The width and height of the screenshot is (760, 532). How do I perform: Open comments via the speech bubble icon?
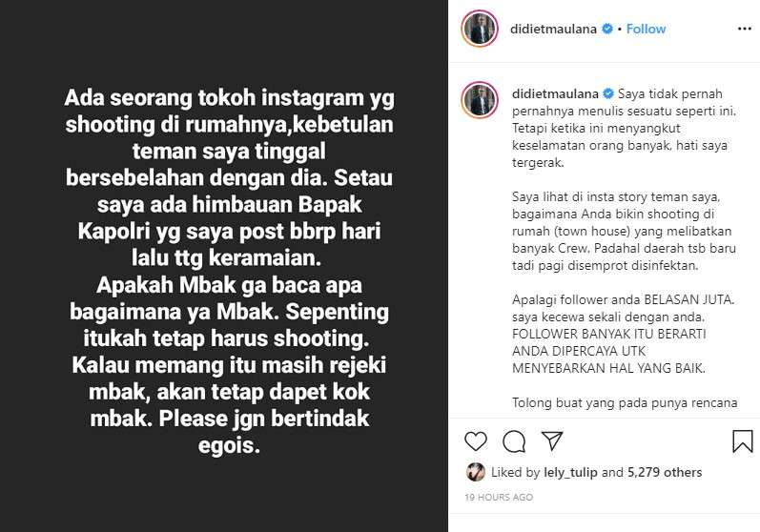[514, 440]
